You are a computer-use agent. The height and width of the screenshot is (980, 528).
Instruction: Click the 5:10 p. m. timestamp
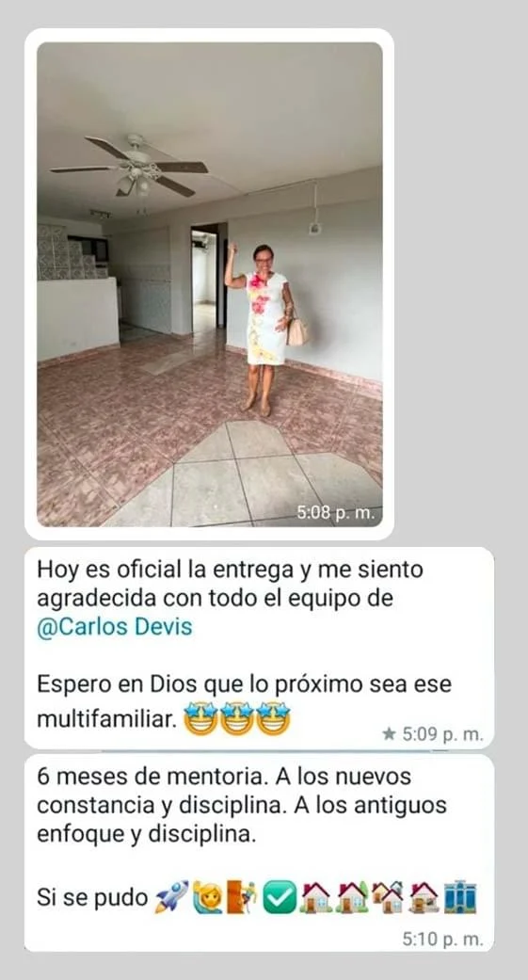click(x=443, y=939)
